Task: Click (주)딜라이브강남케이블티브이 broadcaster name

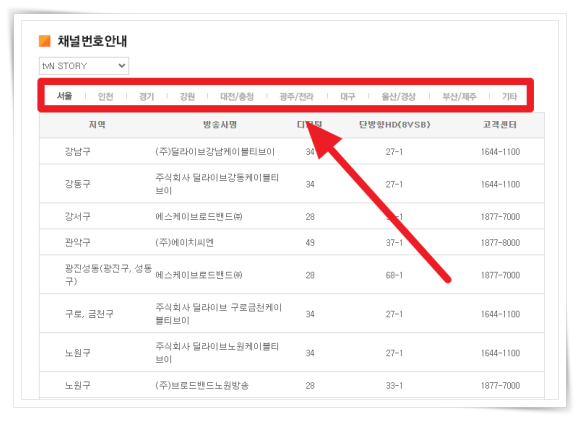Action: point(215,152)
